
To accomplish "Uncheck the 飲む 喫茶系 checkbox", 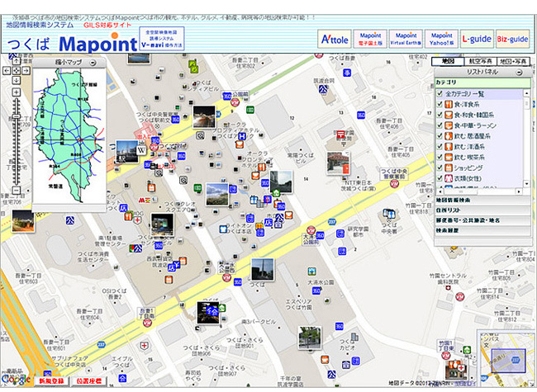I will (x=440, y=157).
